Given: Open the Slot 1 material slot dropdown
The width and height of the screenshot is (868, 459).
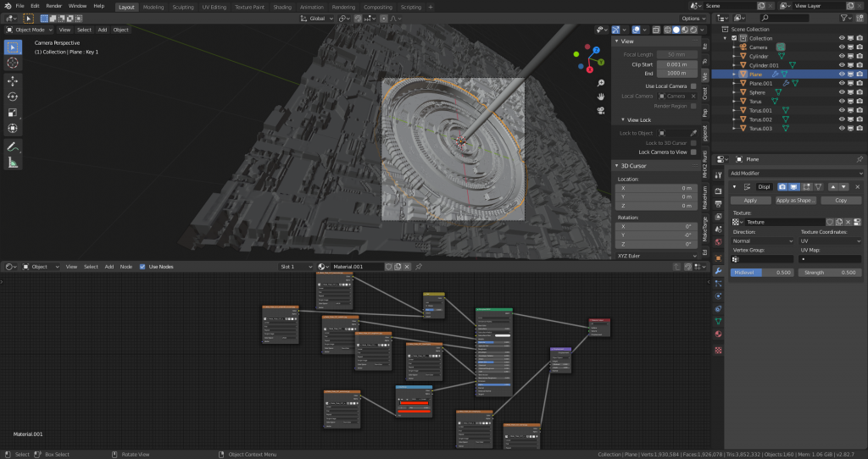Looking at the screenshot, I should [296, 267].
